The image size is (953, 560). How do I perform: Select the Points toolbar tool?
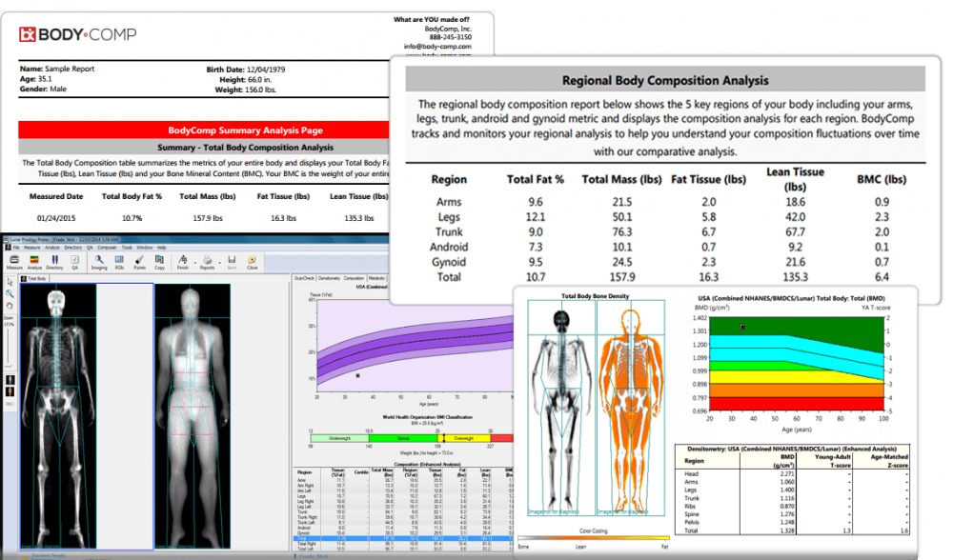(x=139, y=261)
